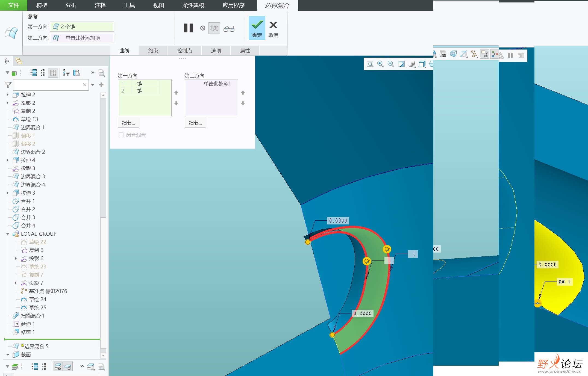Click the zoom in magnifier icon
Image resolution: width=588 pixels, height=376 pixels.
click(x=380, y=64)
